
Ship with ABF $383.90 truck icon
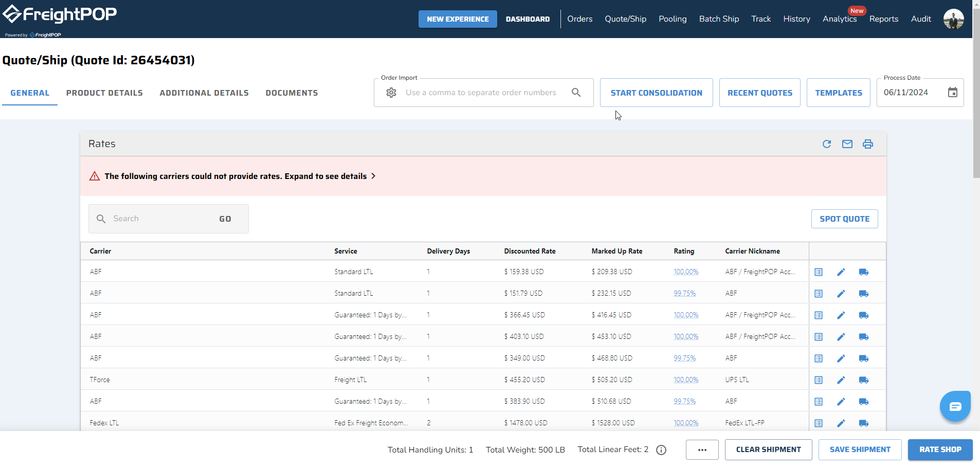point(864,402)
